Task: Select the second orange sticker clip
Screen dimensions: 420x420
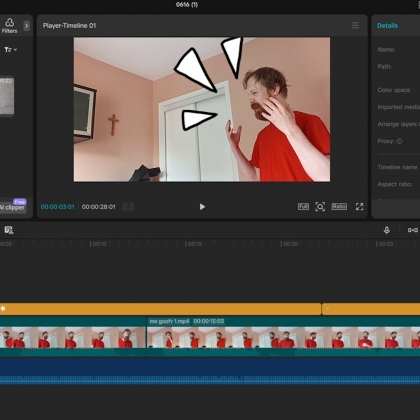Action: 371,309
